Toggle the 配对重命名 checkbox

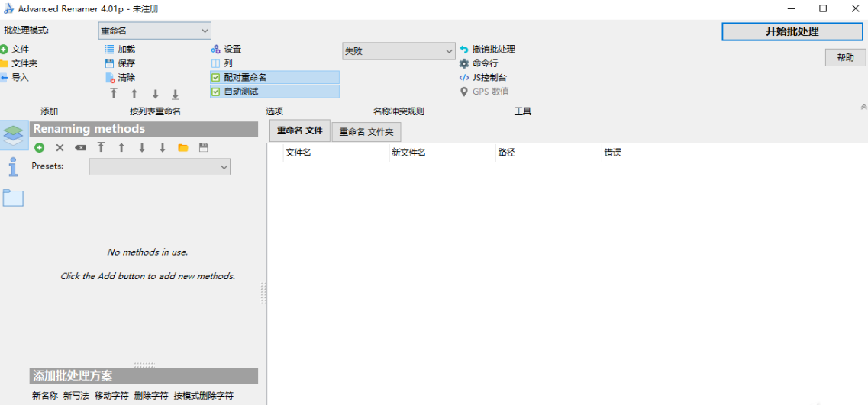(216, 78)
